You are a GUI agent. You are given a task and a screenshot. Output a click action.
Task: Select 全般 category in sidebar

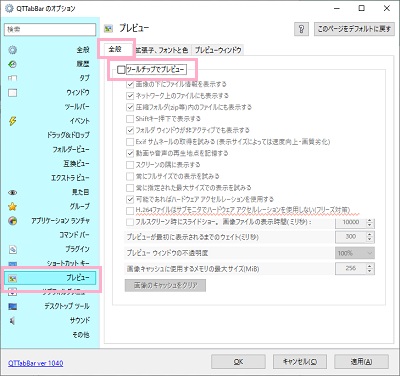pyautogui.click(x=50, y=50)
